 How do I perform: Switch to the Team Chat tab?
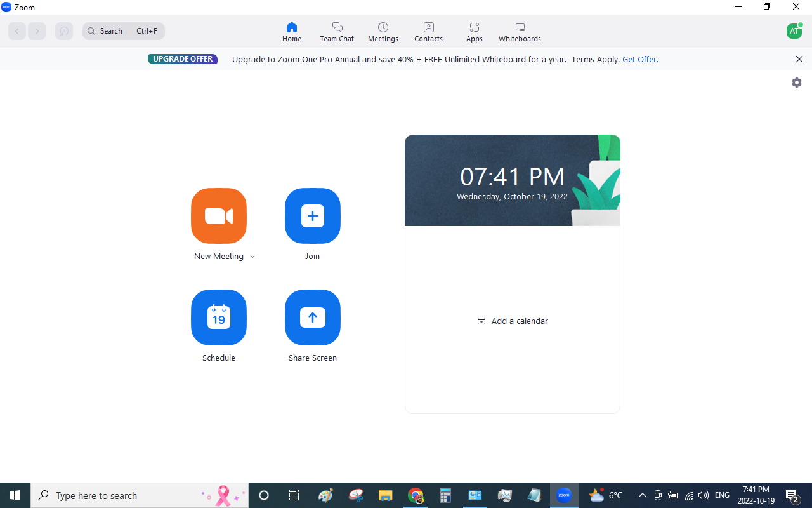337,32
